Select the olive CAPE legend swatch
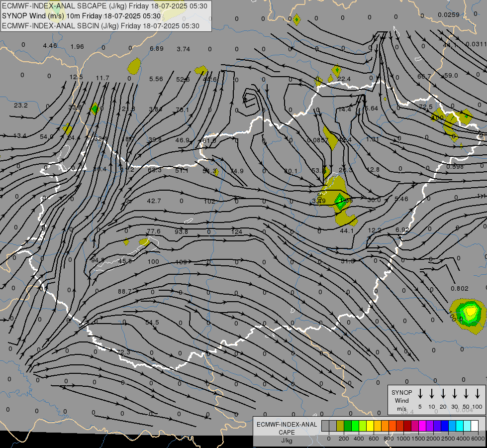487x448 pixels. (x=340, y=426)
